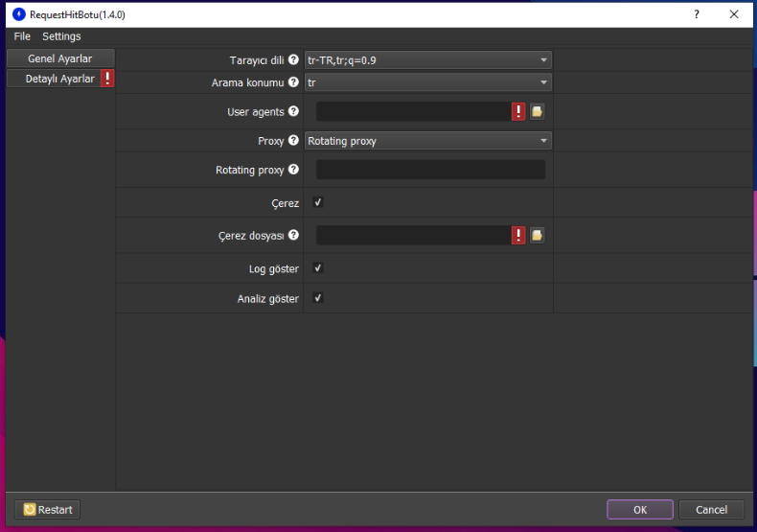Browse for a User agents file

click(538, 112)
